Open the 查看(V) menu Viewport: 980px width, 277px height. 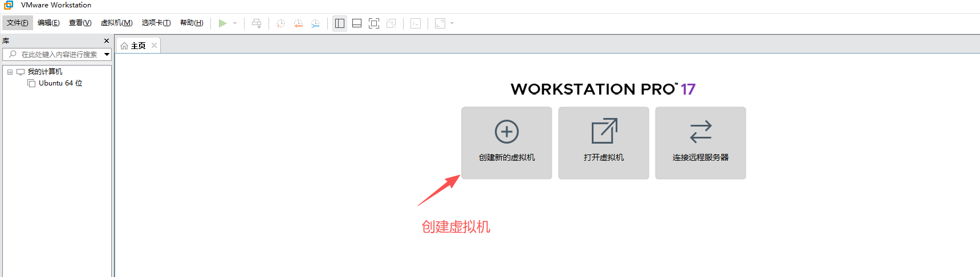click(80, 23)
